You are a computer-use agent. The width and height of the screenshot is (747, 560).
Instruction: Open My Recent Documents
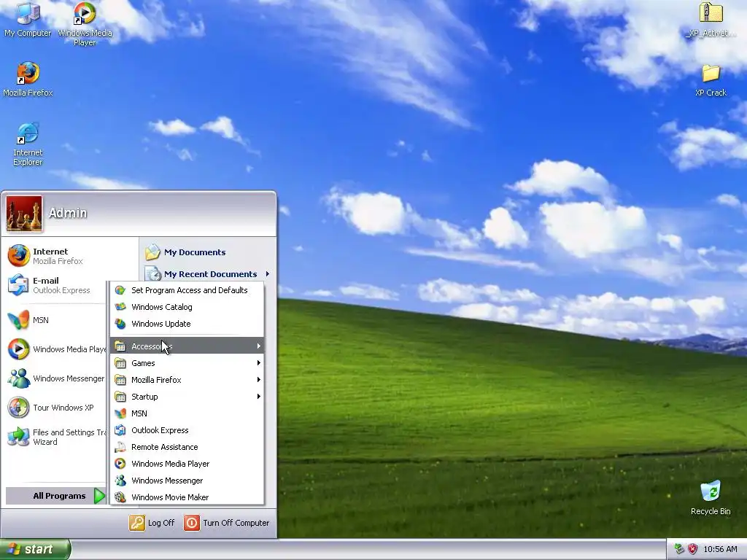click(x=208, y=274)
